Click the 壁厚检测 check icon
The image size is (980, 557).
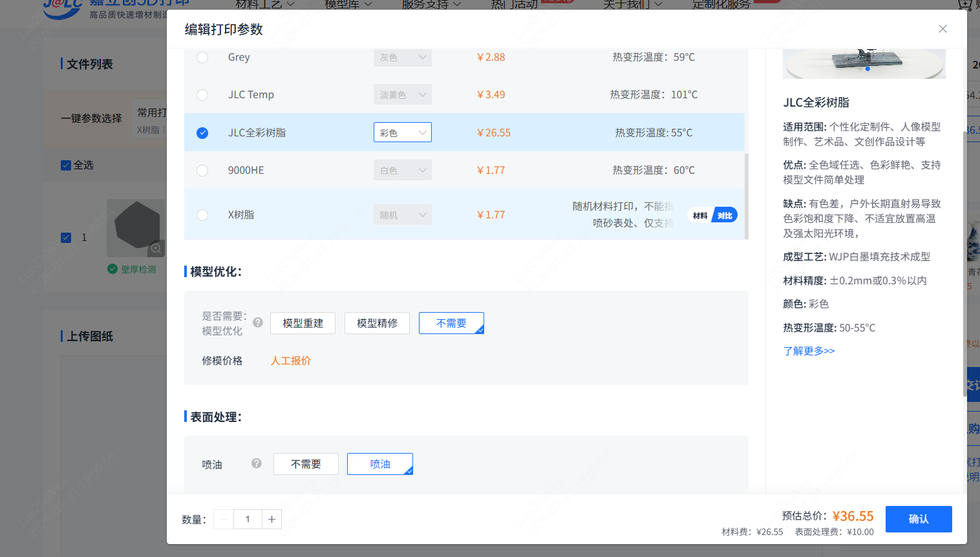point(112,269)
